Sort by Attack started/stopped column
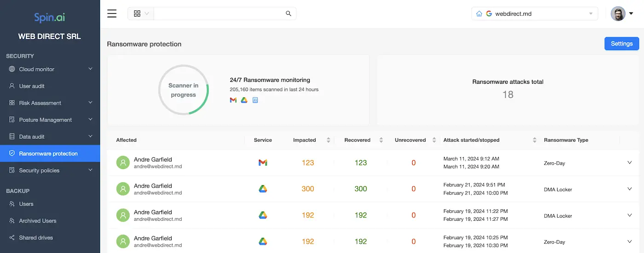 click(x=534, y=140)
